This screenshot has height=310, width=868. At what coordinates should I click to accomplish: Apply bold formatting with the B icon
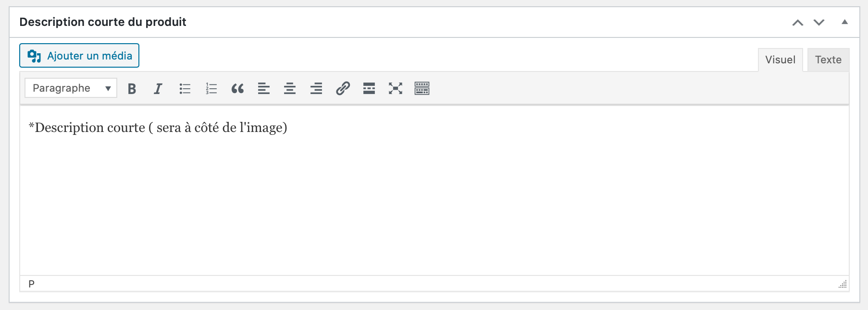tap(132, 88)
